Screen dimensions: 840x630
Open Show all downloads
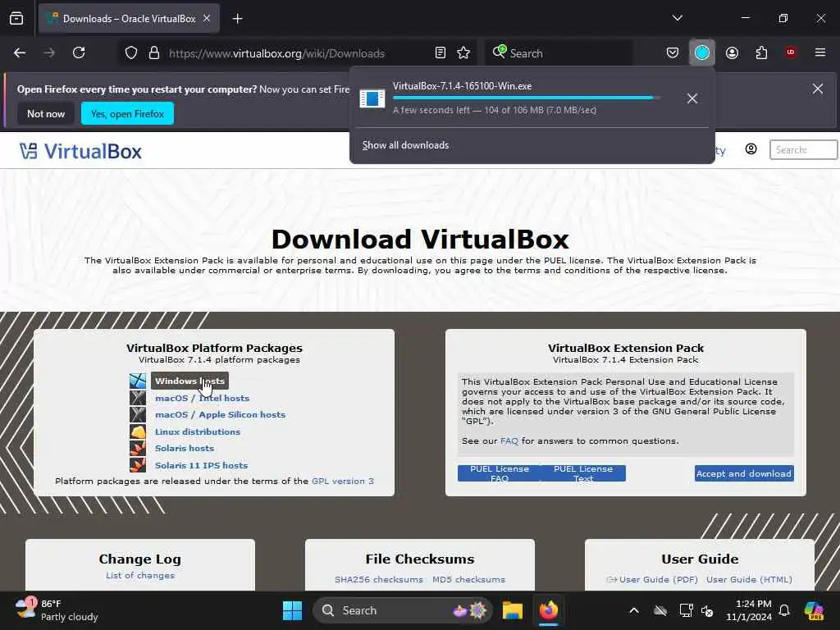point(405,145)
